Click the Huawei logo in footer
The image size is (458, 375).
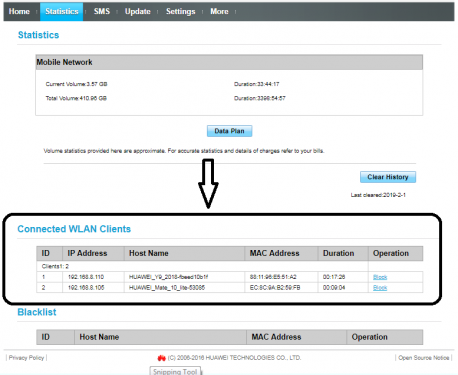[x=161, y=358]
